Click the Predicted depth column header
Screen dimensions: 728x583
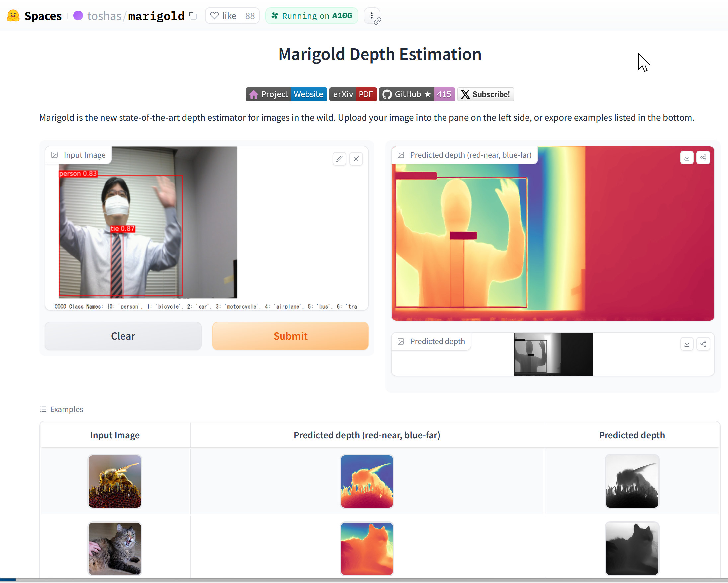click(632, 435)
